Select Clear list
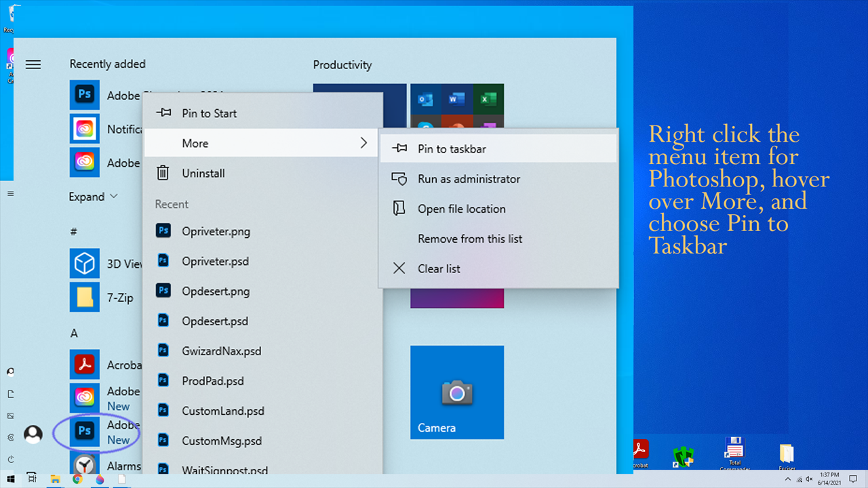868x488 pixels. pyautogui.click(x=498, y=268)
